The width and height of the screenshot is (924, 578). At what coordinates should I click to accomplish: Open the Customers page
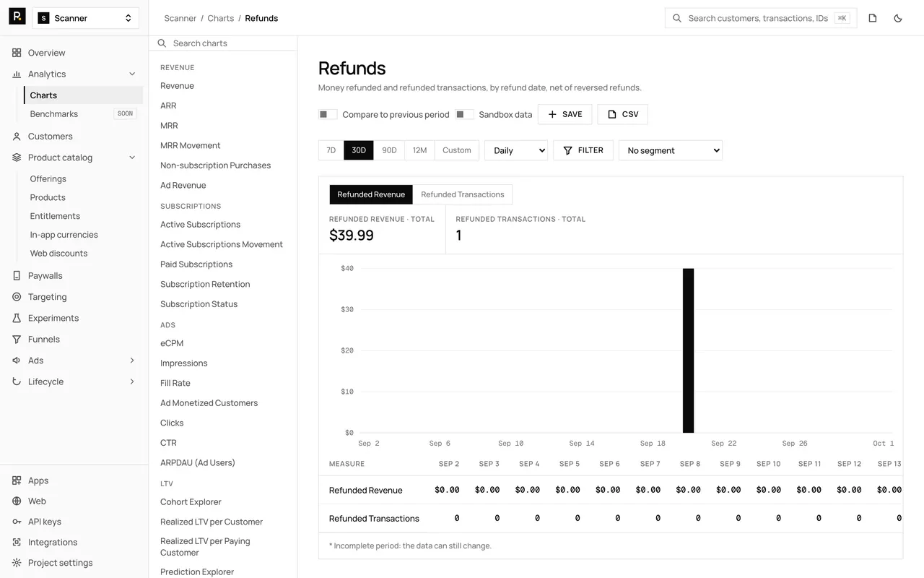pos(50,137)
